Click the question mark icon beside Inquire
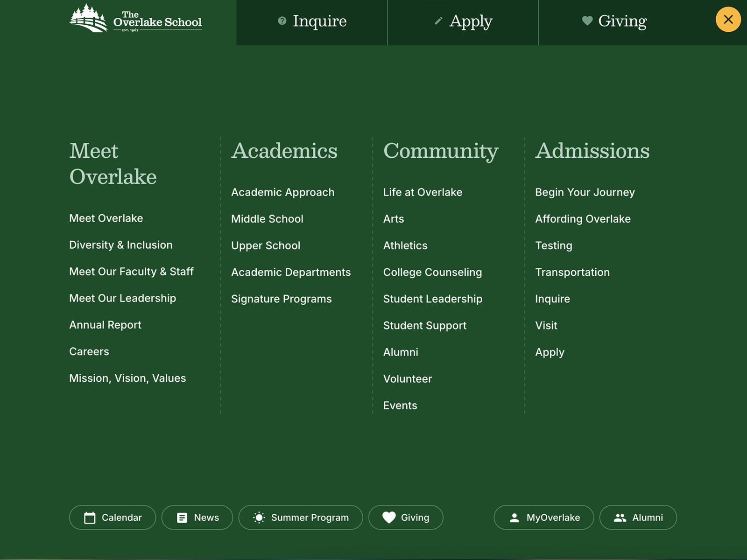The image size is (747, 560). pos(281,21)
